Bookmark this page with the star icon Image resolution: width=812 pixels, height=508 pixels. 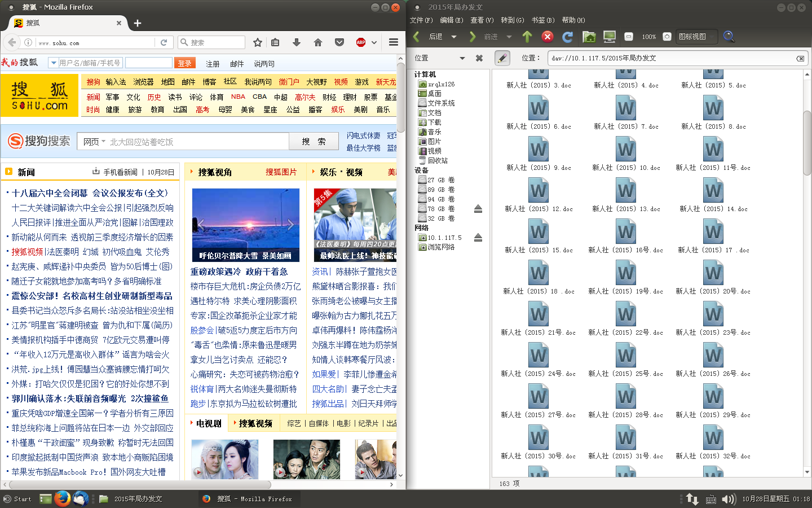(x=258, y=42)
